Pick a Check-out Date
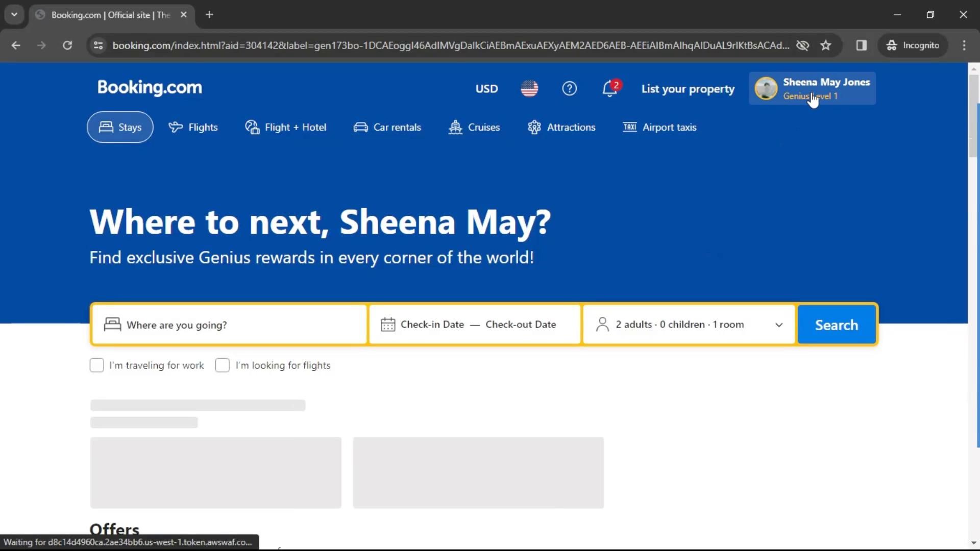This screenshot has width=980, height=551. pyautogui.click(x=521, y=324)
